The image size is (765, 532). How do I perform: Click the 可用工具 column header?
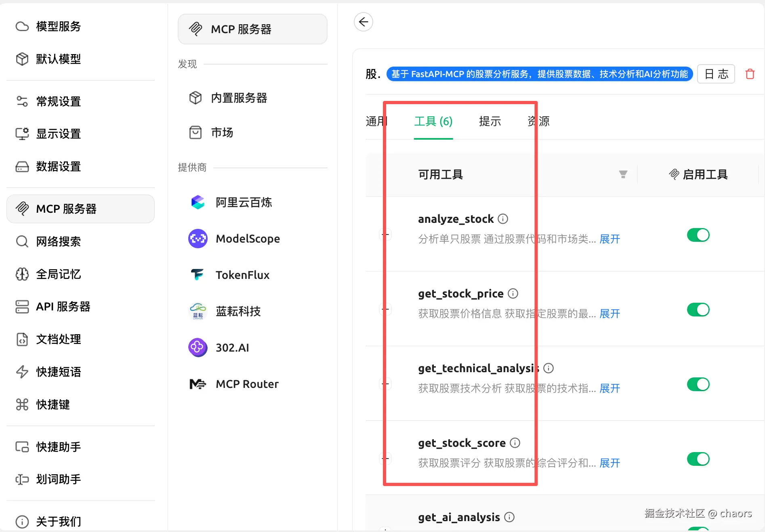(440, 174)
